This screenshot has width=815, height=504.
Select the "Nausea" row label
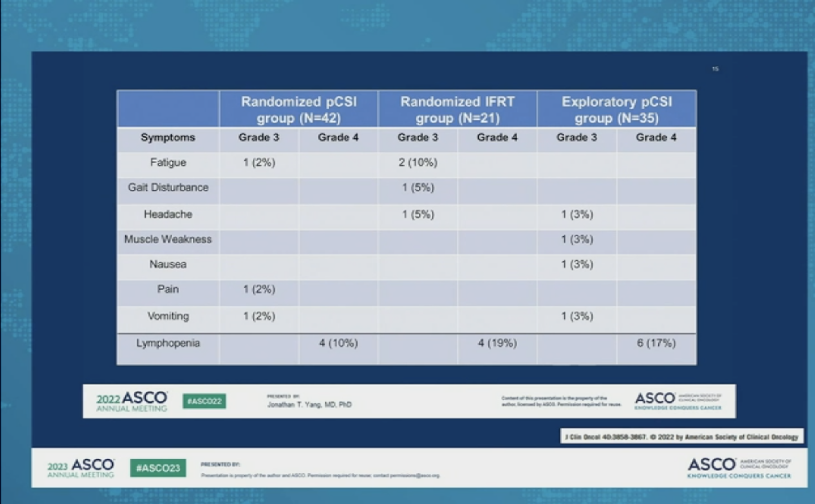(x=168, y=264)
